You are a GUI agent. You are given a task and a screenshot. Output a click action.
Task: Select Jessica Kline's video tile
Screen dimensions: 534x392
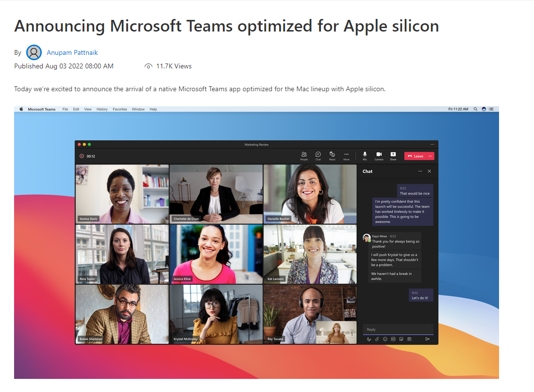pyautogui.click(x=216, y=254)
